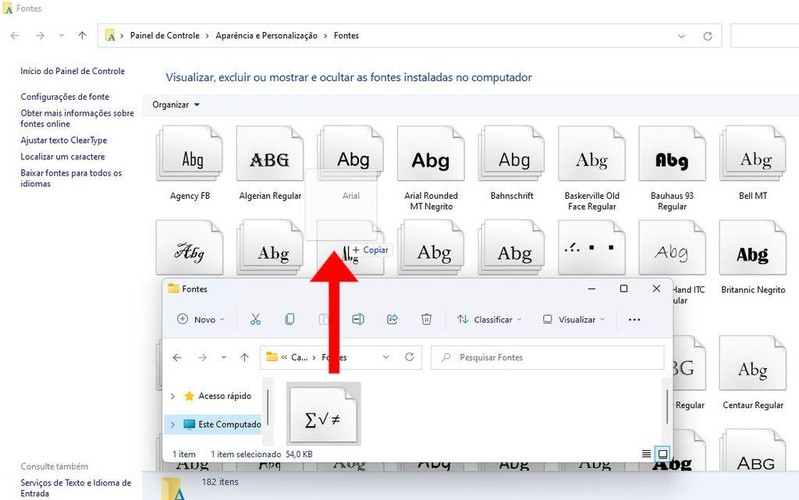The image size is (799, 500).
Task: Switch explorer to details list view icon
Action: [646, 454]
